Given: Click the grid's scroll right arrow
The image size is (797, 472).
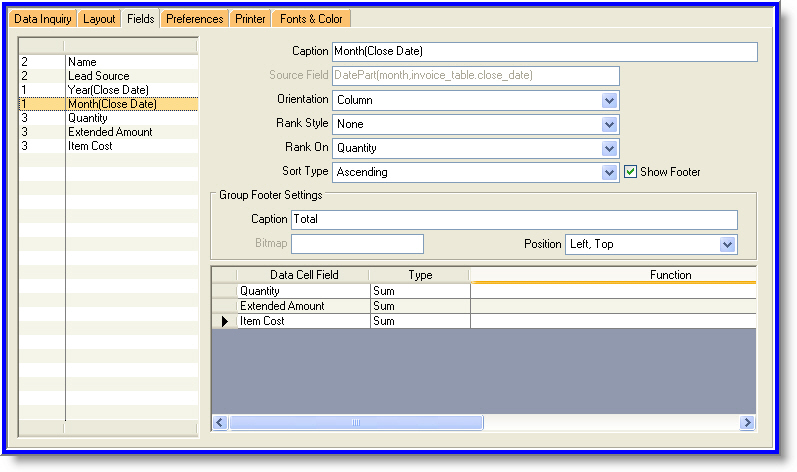Looking at the screenshot, I should tap(746, 423).
